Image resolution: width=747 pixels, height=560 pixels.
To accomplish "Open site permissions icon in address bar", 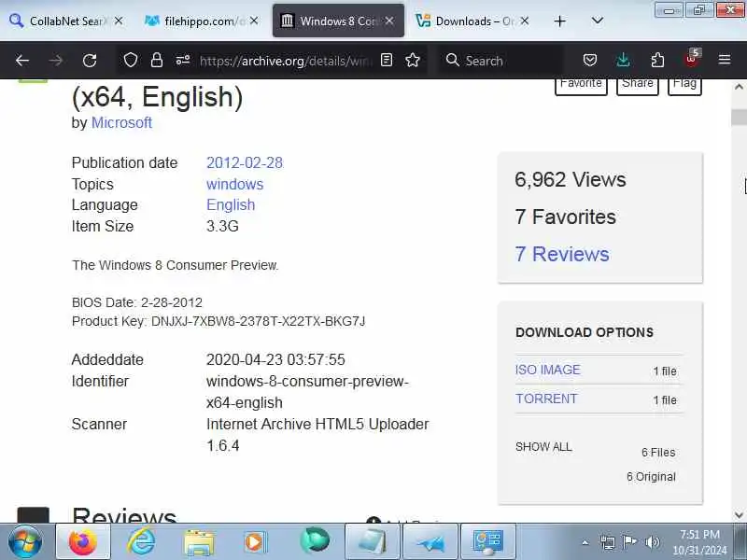I will click(183, 61).
